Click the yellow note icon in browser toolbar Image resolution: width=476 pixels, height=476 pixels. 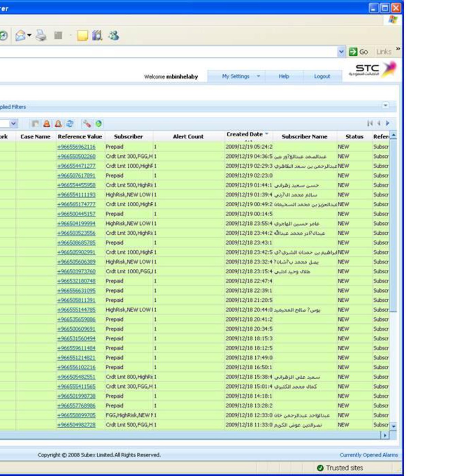click(82, 35)
